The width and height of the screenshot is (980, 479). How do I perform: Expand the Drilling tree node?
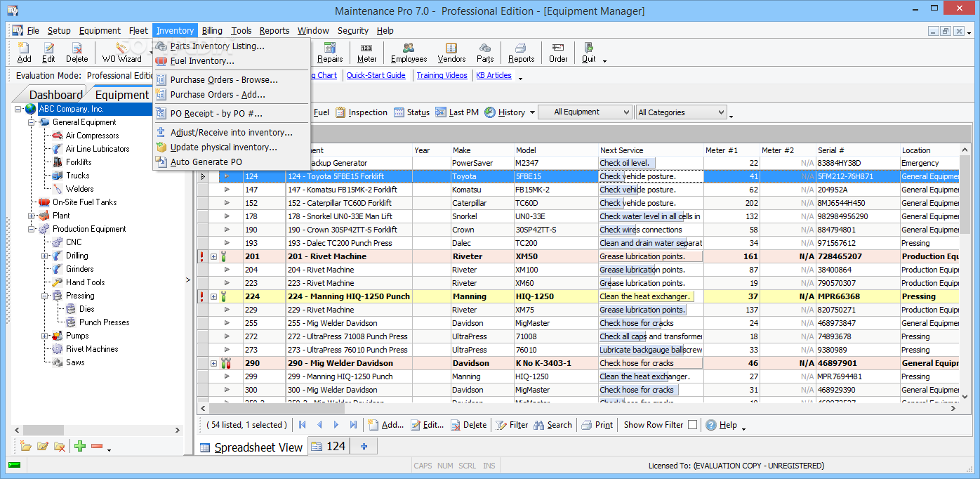point(45,256)
